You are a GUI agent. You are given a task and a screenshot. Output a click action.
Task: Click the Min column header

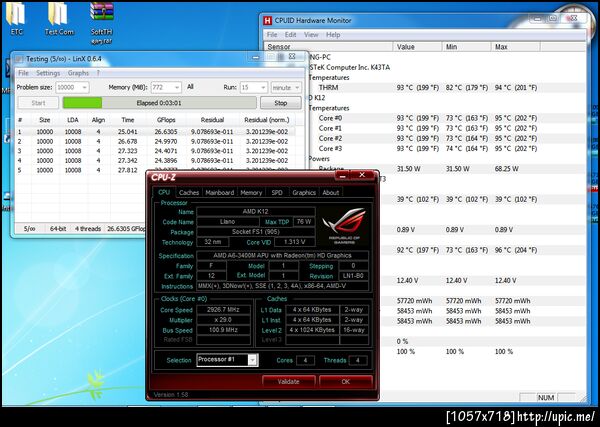pyautogui.click(x=466, y=47)
